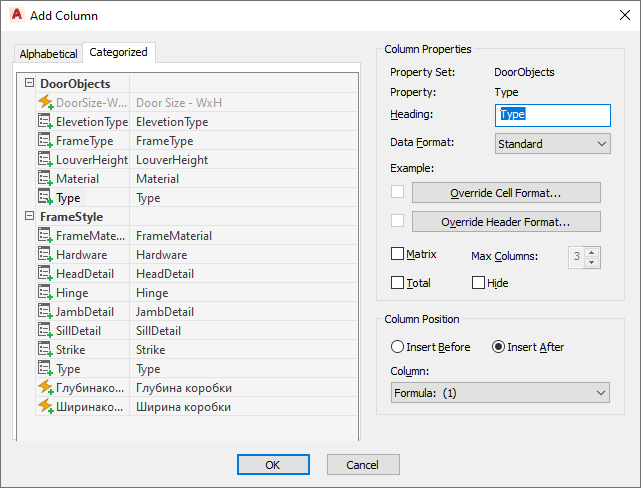Click the Глубина коробки formula icon
Viewport: 641px width, 488px height.
[44, 388]
